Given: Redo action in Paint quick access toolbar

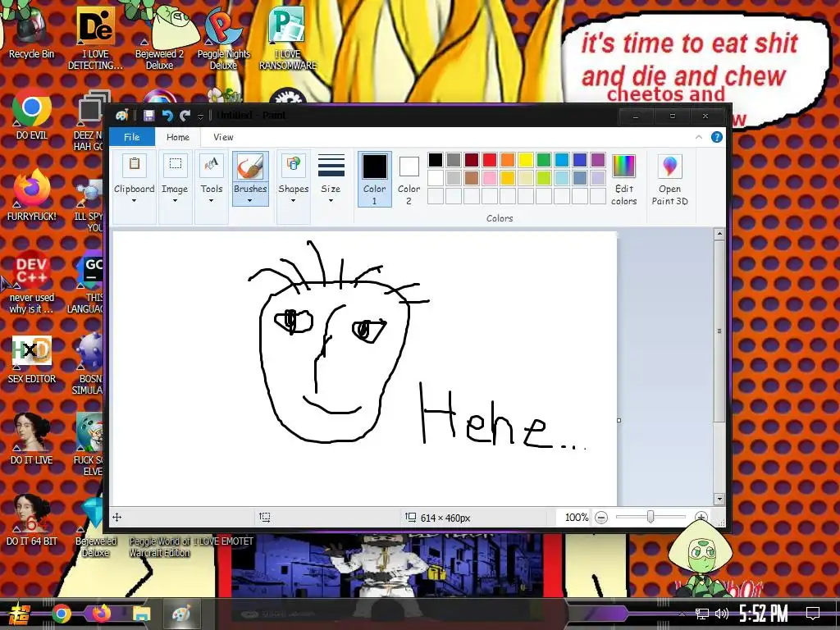Looking at the screenshot, I should [185, 115].
